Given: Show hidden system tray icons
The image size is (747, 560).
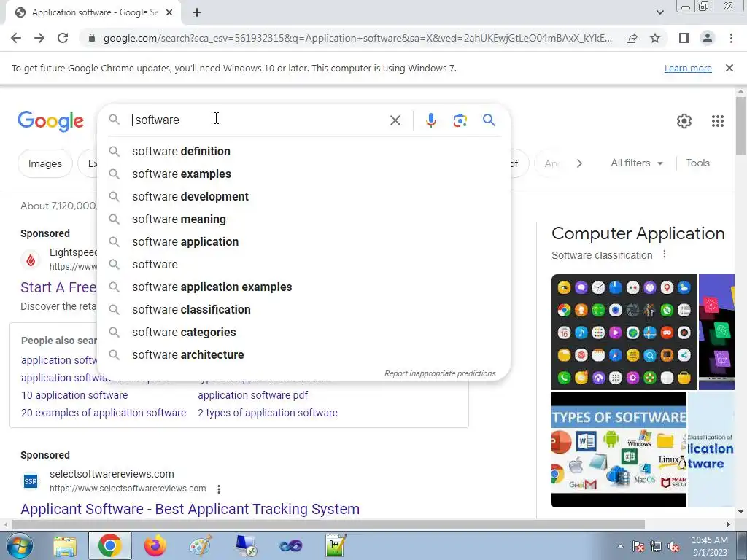Looking at the screenshot, I should pos(620,546).
